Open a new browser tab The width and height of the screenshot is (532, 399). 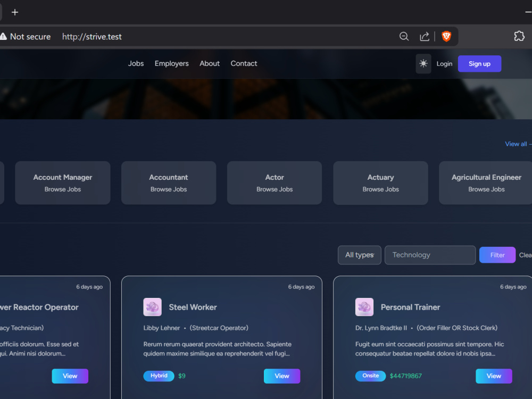coord(14,13)
